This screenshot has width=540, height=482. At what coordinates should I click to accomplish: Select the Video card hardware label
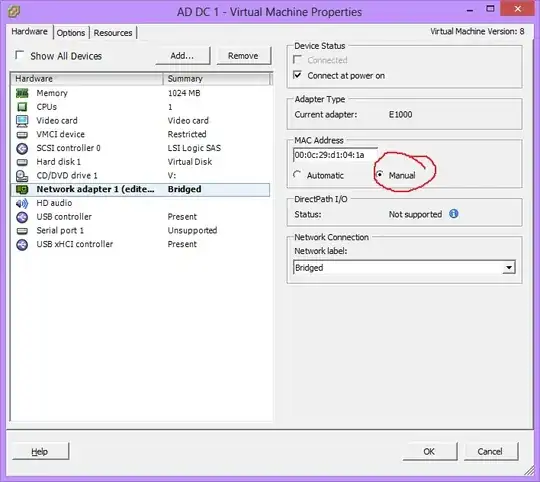click(x=57, y=120)
